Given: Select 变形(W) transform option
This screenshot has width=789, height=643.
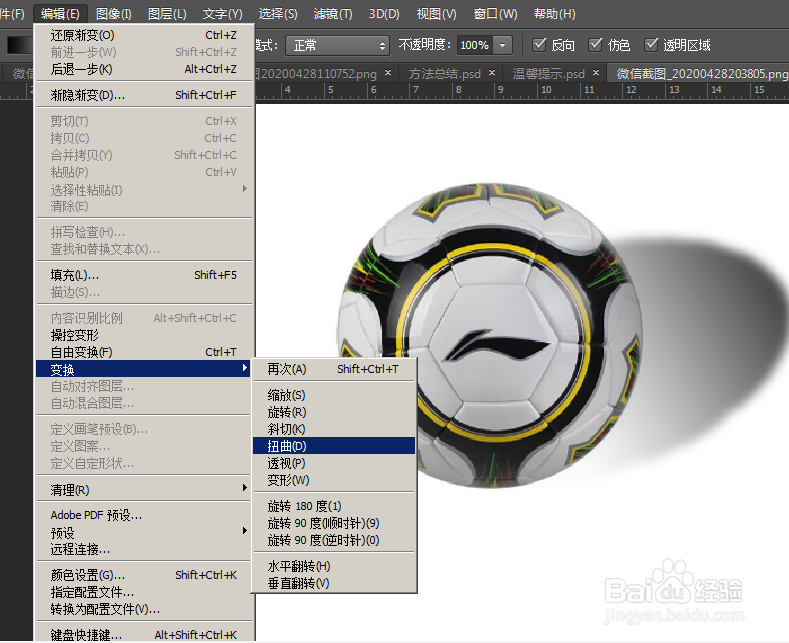Looking at the screenshot, I should 334,480.
